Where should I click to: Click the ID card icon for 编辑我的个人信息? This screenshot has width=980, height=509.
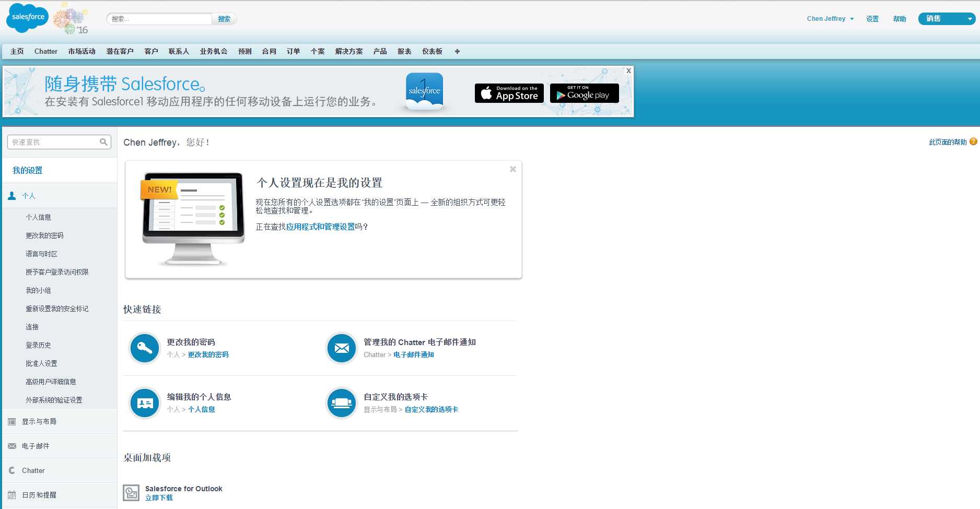pos(145,403)
